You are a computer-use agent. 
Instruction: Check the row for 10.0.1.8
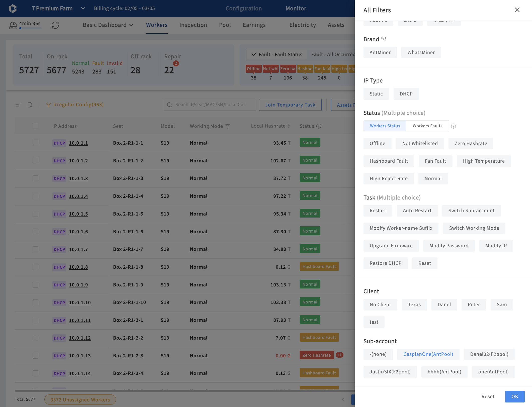tap(35, 267)
